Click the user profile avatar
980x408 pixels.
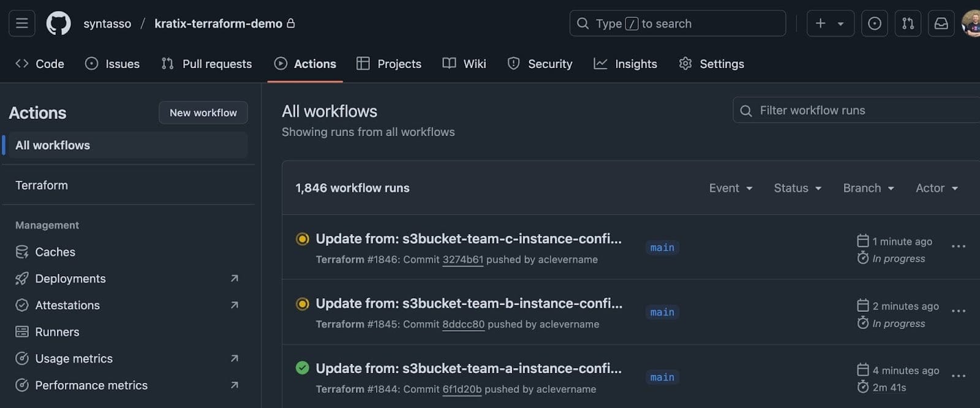(x=972, y=23)
